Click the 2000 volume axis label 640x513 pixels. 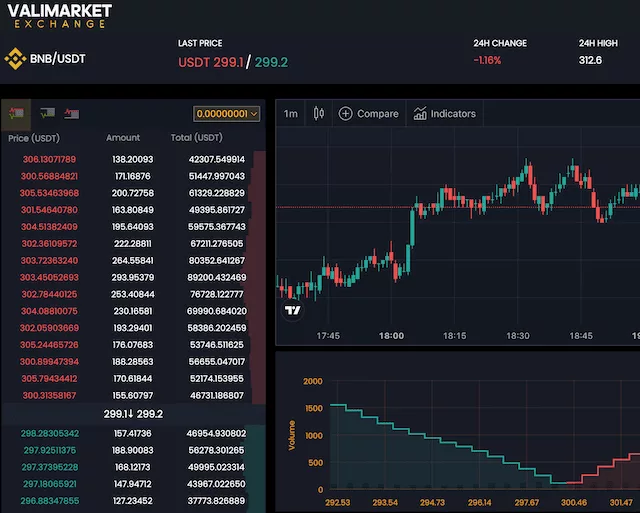coord(313,381)
